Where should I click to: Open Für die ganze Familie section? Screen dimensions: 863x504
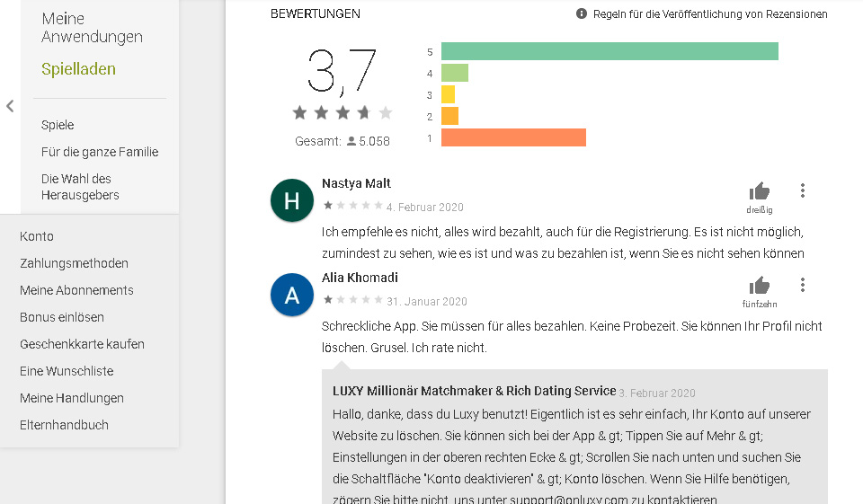(100, 152)
